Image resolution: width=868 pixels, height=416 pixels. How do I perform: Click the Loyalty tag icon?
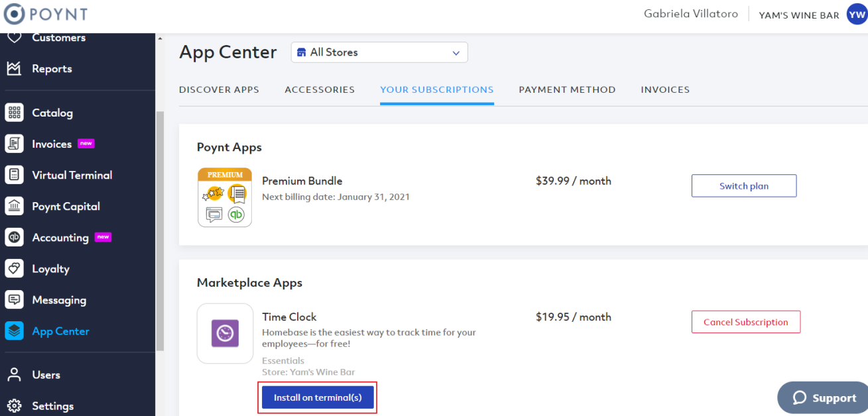click(14, 268)
